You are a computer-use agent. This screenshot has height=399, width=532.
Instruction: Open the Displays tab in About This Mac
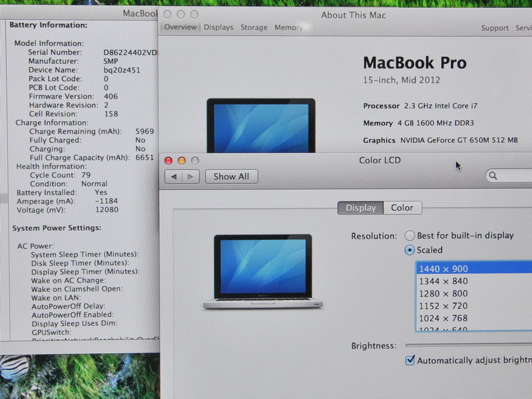click(x=219, y=27)
